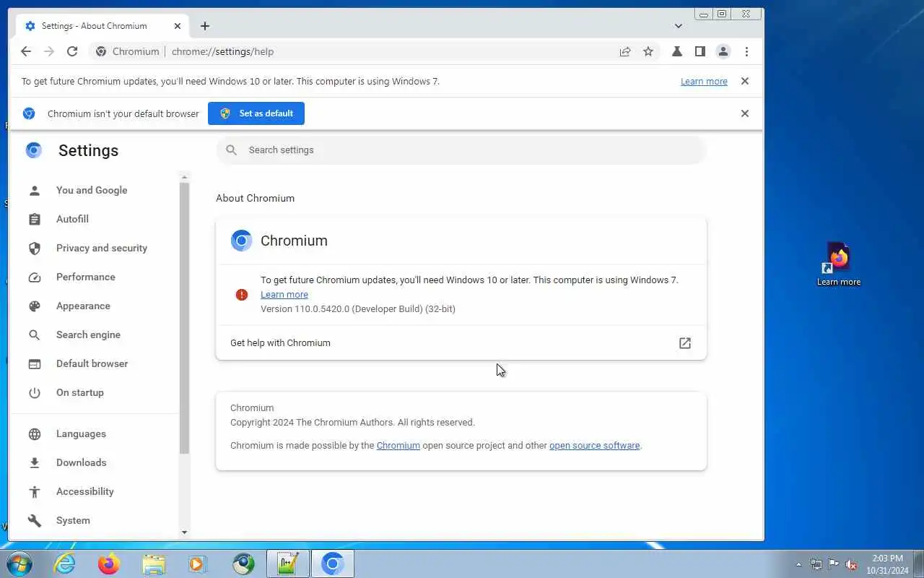Open Accessibility settings

tap(84, 491)
